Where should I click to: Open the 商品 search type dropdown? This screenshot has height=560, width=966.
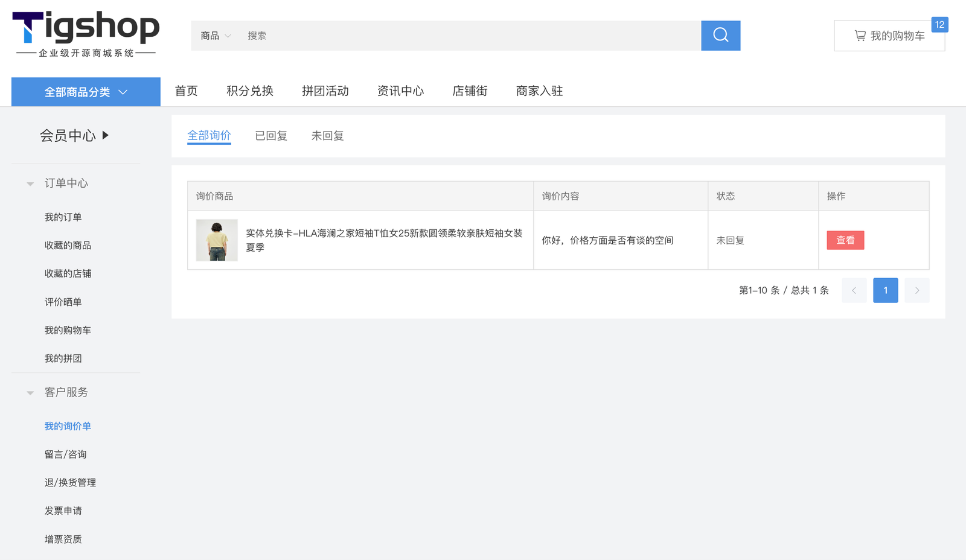[216, 36]
